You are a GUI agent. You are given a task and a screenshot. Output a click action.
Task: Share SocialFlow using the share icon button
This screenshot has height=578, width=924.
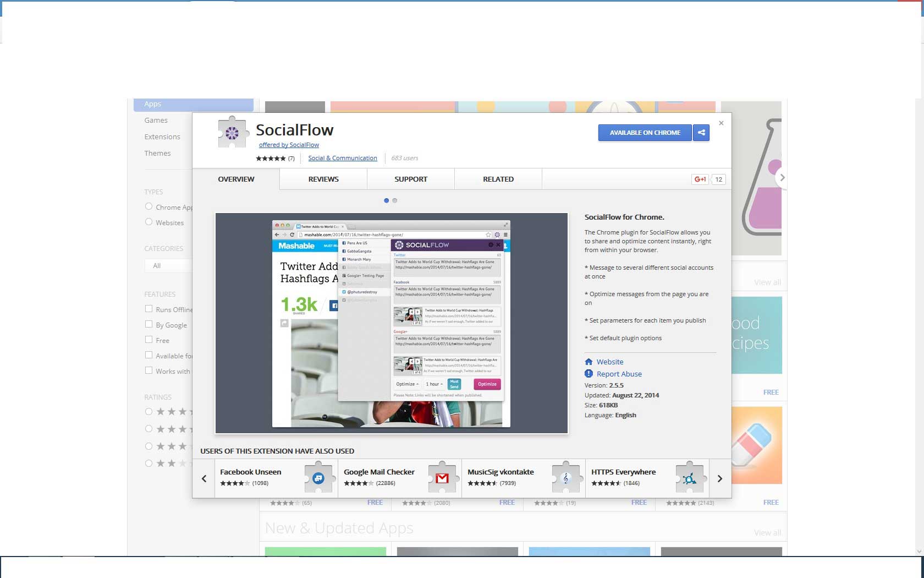(x=701, y=133)
